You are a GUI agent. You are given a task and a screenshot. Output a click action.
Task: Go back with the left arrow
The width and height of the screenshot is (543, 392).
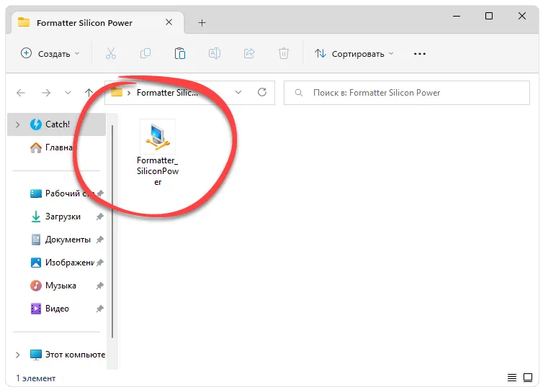pos(21,93)
